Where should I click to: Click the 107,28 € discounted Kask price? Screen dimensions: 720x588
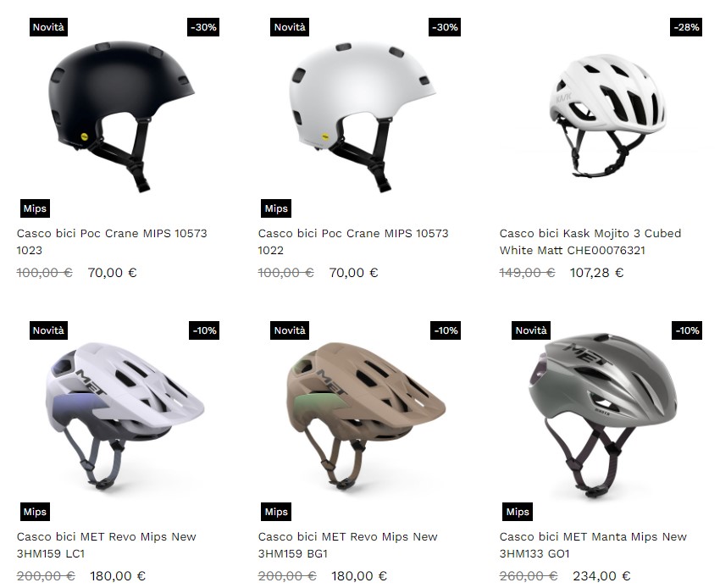(596, 273)
